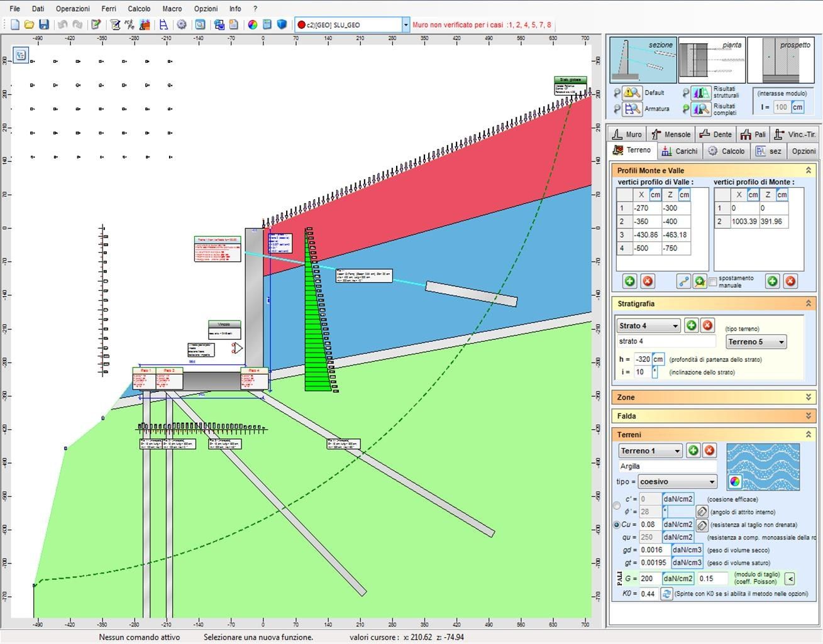Select the Armatura view icon
823x644 pixels.
pyautogui.click(x=632, y=107)
